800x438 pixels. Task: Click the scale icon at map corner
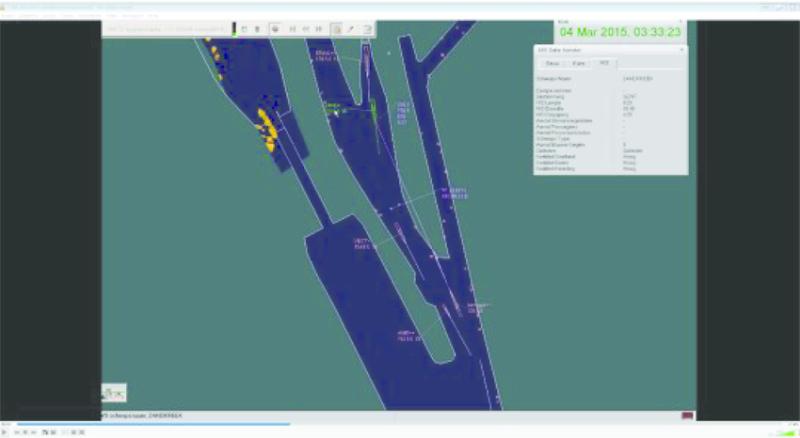click(114, 393)
